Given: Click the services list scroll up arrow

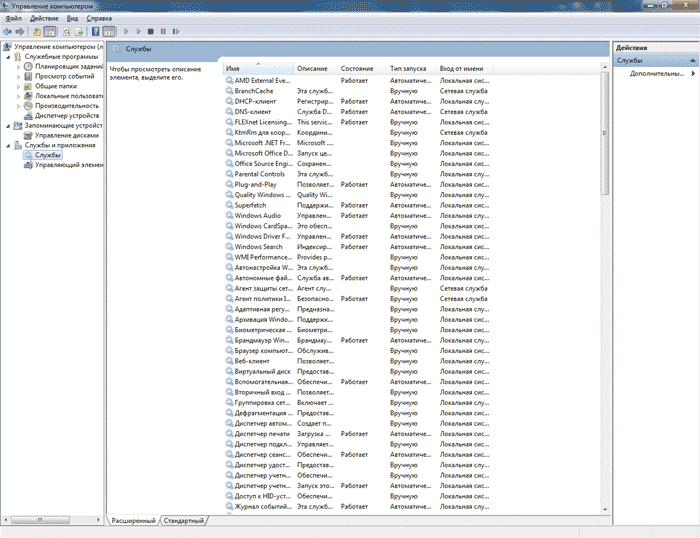Looking at the screenshot, I should point(605,67).
